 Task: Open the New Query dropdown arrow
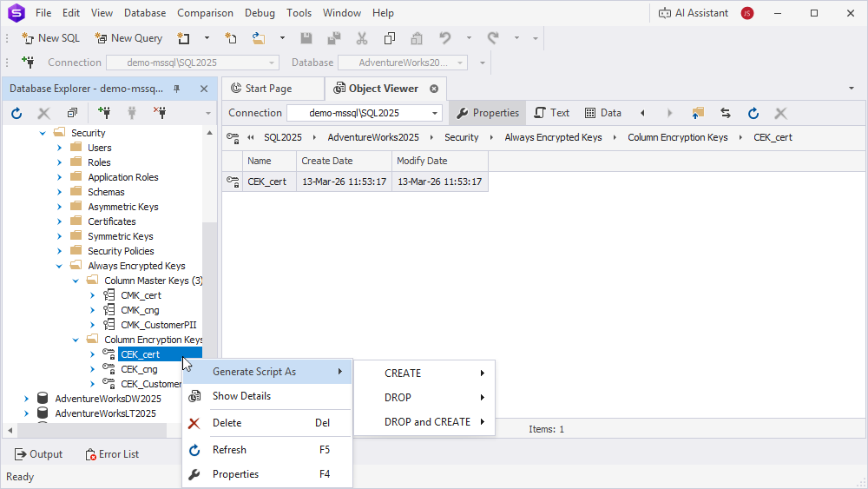(x=207, y=38)
